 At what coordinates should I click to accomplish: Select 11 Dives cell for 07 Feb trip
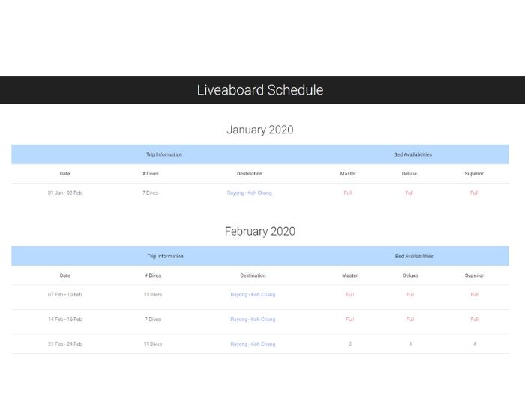pos(153,295)
